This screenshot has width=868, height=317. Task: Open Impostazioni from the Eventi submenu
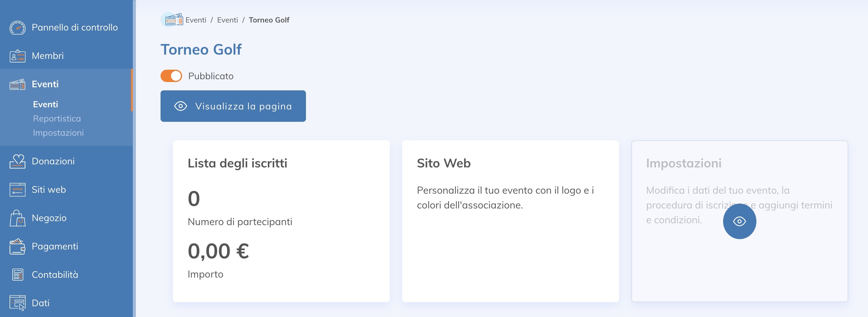pyautogui.click(x=58, y=133)
